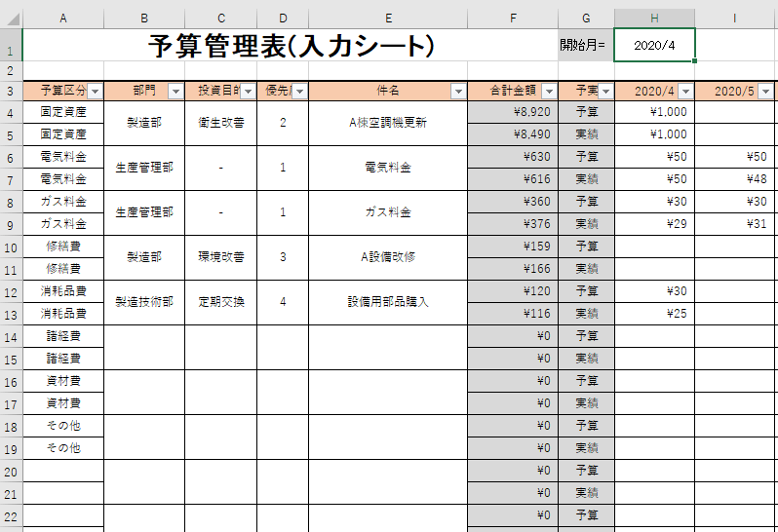
Task: Select the 予算 cell in row 4
Action: pyautogui.click(x=587, y=112)
